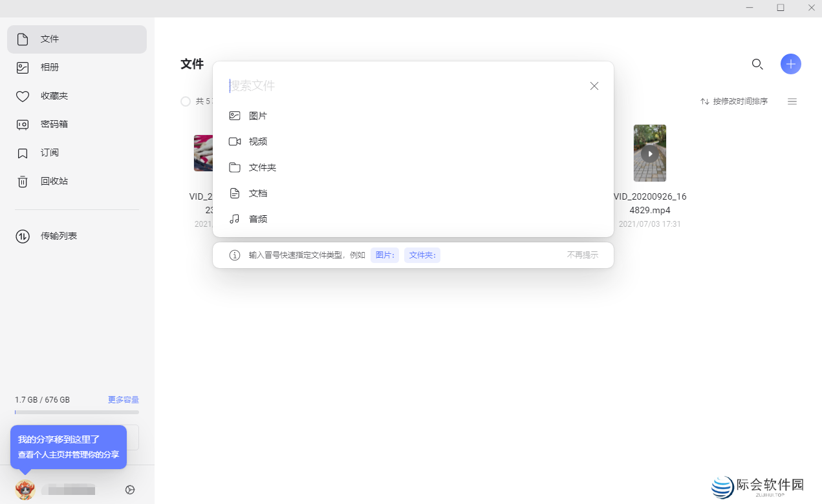The width and height of the screenshot is (822, 504).
Task: Open the 按修改时间排序 sort dropdown
Action: click(x=733, y=101)
